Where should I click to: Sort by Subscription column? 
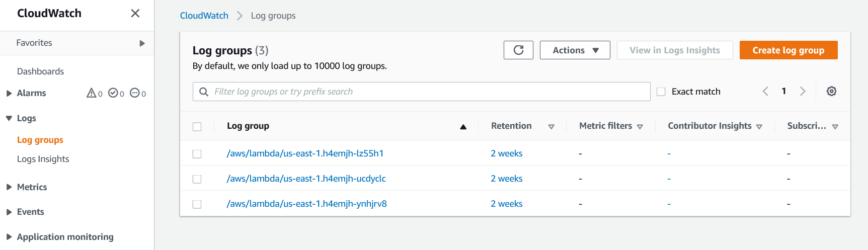coord(835,127)
